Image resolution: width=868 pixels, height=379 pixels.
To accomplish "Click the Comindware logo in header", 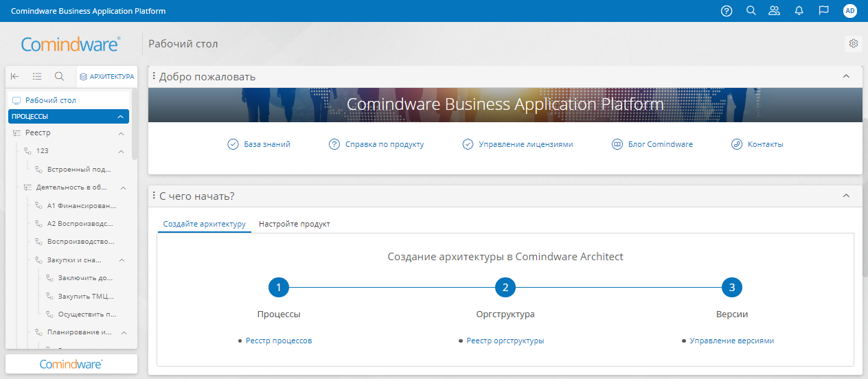I will point(71,44).
